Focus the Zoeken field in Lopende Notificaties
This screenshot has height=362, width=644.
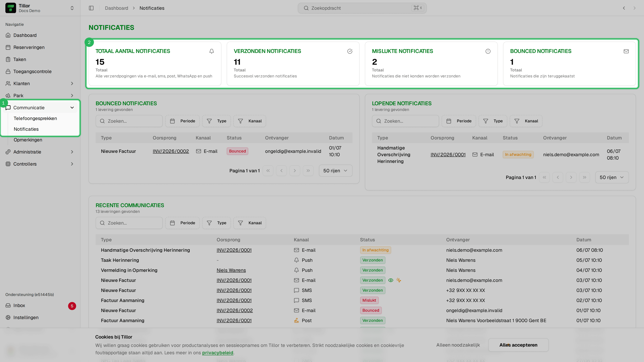coord(405,121)
